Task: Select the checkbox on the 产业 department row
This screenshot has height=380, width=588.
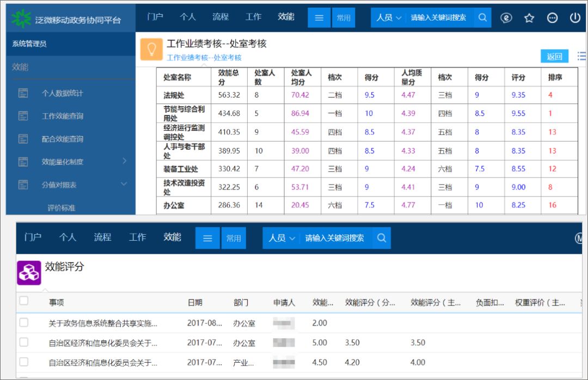Action: click(23, 362)
